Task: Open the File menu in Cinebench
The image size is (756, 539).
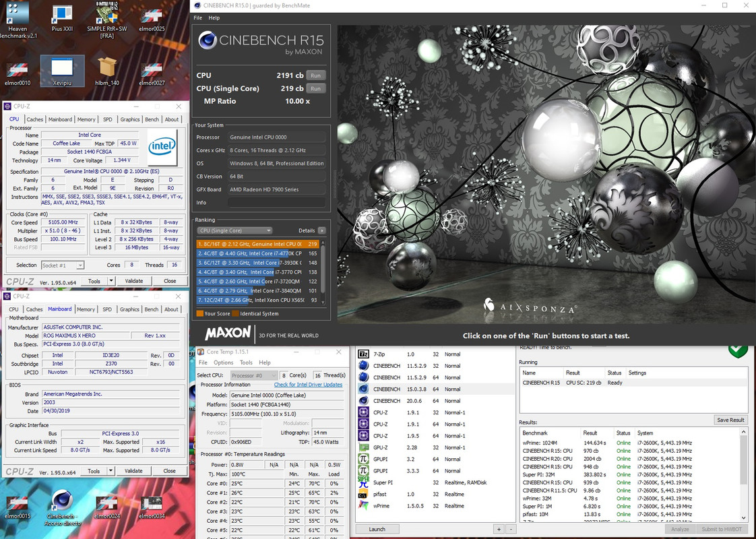Action: (x=197, y=18)
